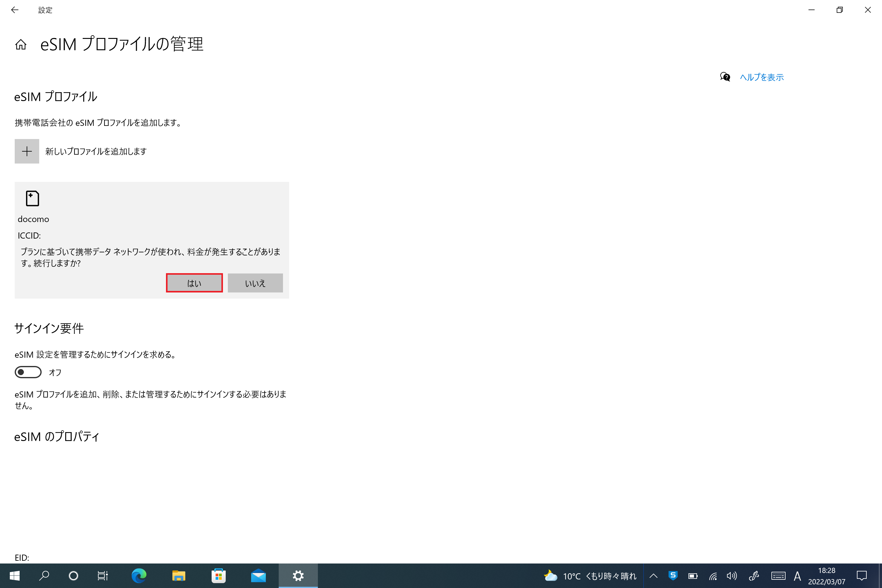Screen dimensions: 882x588
Task: Minimize the Settings window
Action: [812, 10]
